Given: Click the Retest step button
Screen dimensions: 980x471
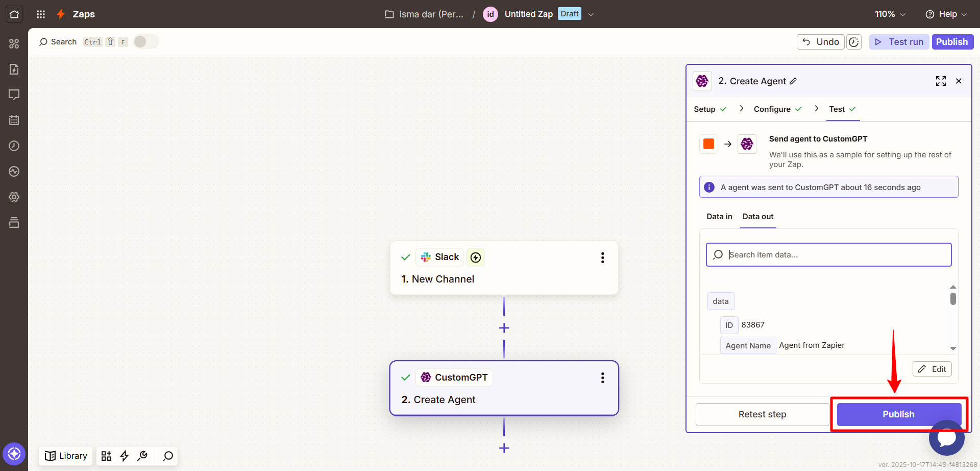Looking at the screenshot, I should [762, 414].
